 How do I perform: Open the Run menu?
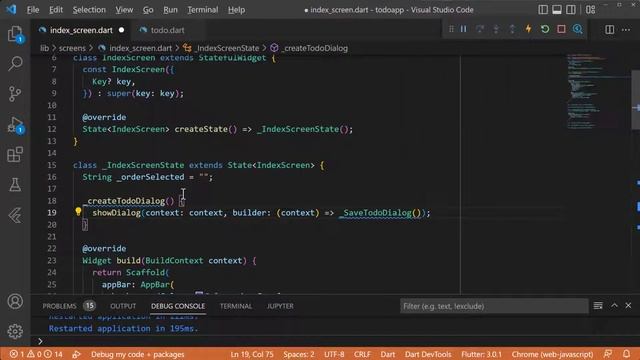pyautogui.click(x=170, y=9)
